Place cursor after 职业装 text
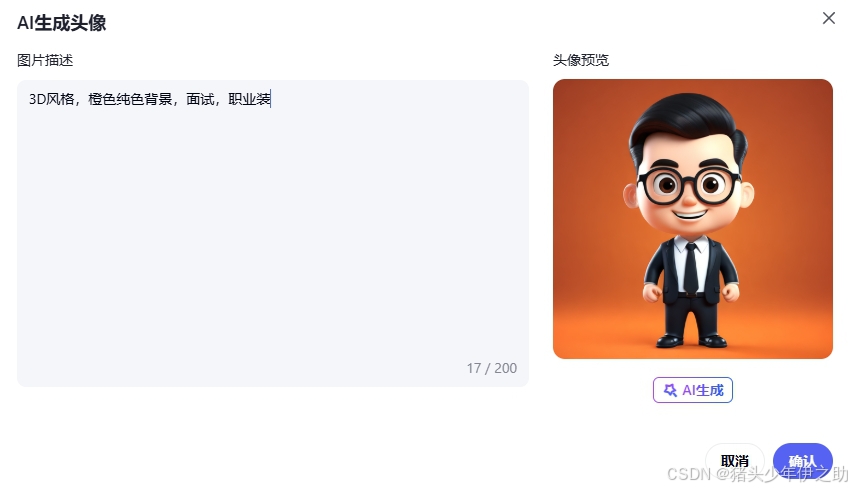 [271, 99]
